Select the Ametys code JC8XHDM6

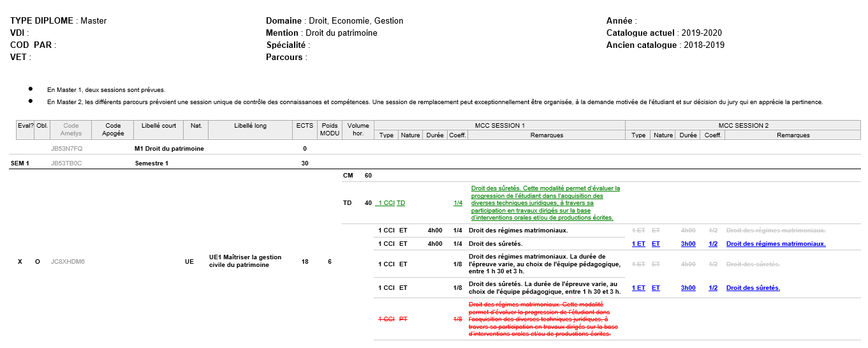tap(68, 262)
